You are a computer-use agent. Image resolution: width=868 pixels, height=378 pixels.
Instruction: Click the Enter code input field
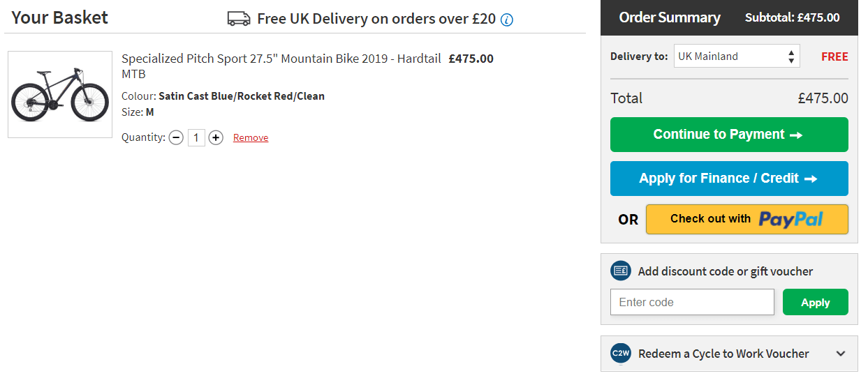point(692,302)
